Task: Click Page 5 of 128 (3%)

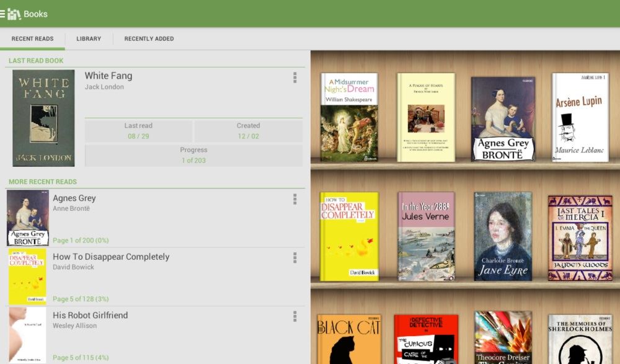Action: pyautogui.click(x=81, y=299)
